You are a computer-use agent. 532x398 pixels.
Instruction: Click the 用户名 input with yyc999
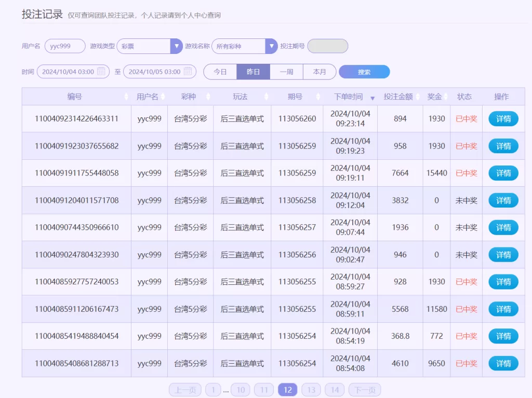tap(65, 46)
